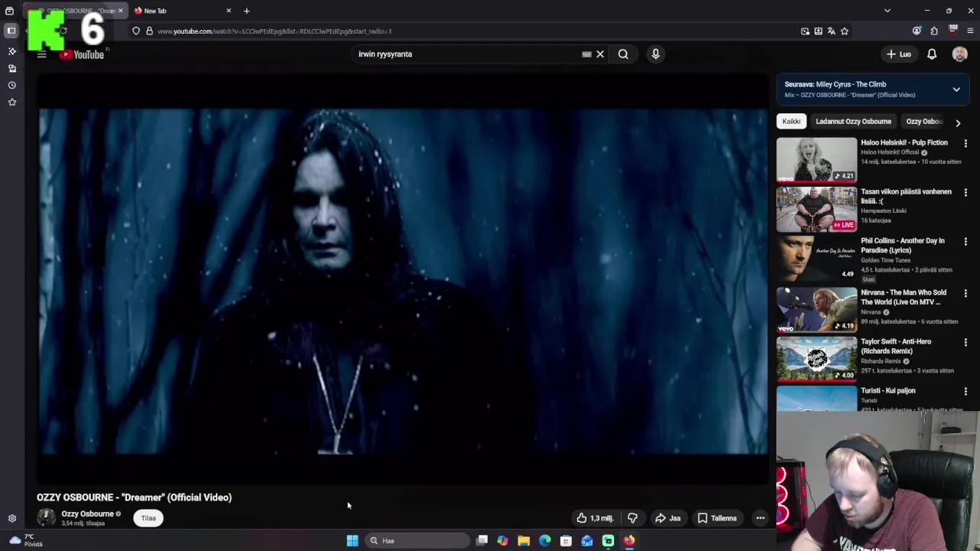Open the page translation icon in address bar
980x551 pixels.
coord(831,31)
